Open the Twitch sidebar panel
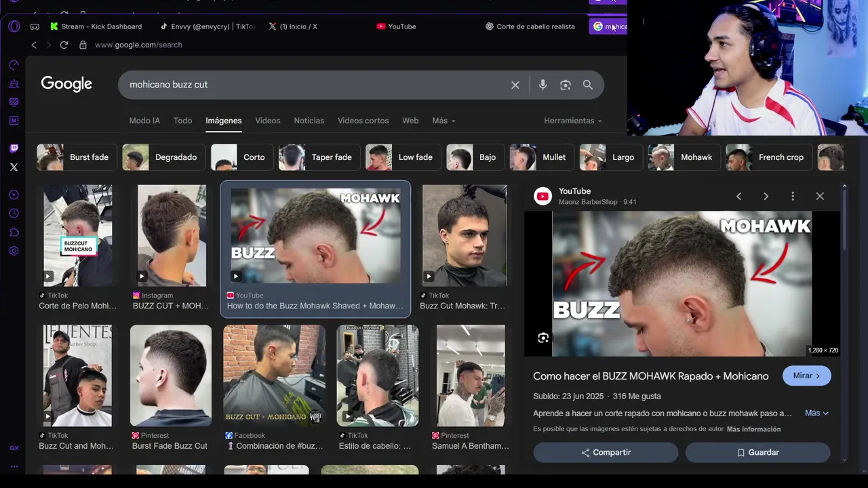This screenshot has height=488, width=868. pos(14,148)
